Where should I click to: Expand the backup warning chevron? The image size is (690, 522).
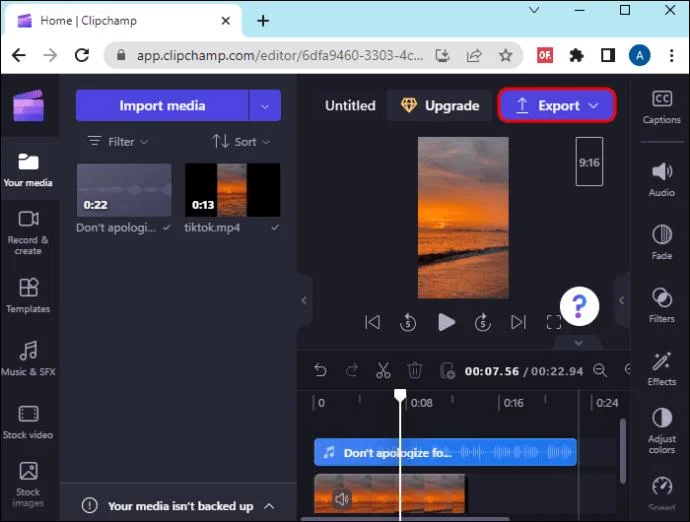click(x=269, y=506)
